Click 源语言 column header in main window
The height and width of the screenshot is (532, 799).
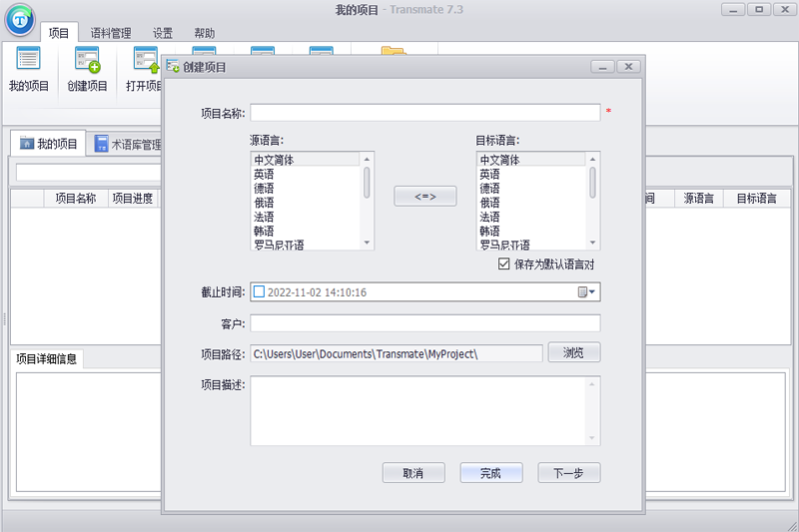click(698, 198)
